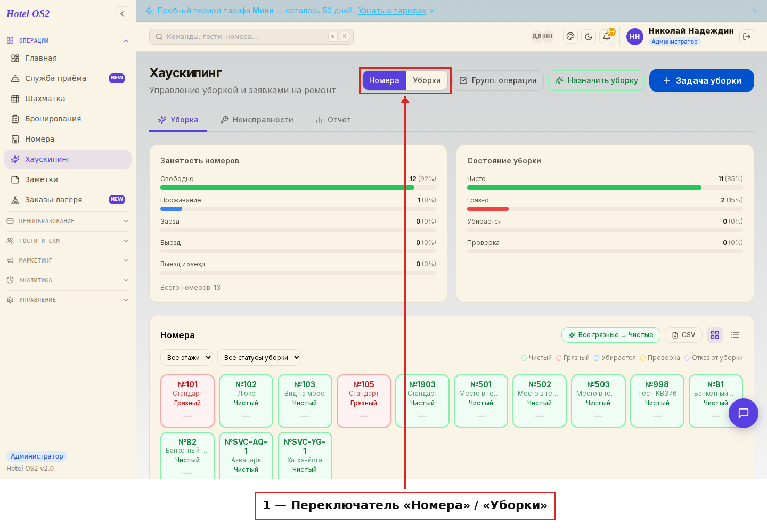Open Шахматка in sidebar

tap(68, 99)
